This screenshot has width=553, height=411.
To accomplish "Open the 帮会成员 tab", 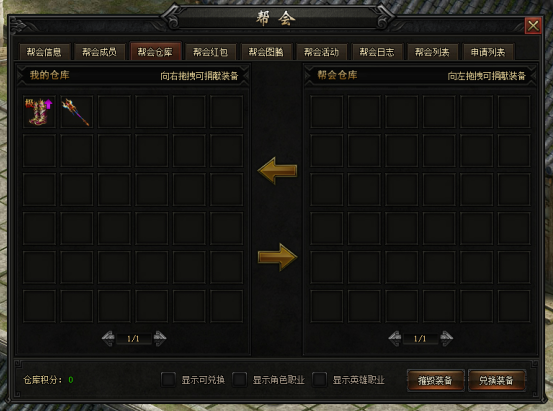I will click(x=99, y=52).
